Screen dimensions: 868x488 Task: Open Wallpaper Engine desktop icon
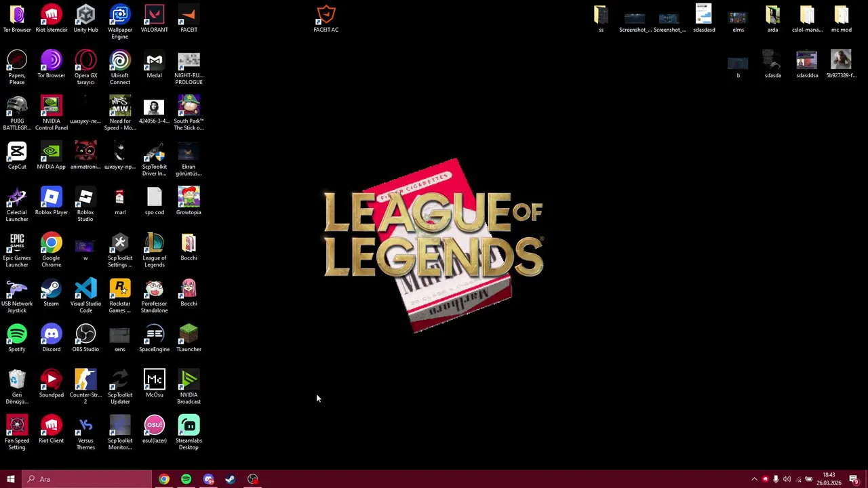pos(120,22)
